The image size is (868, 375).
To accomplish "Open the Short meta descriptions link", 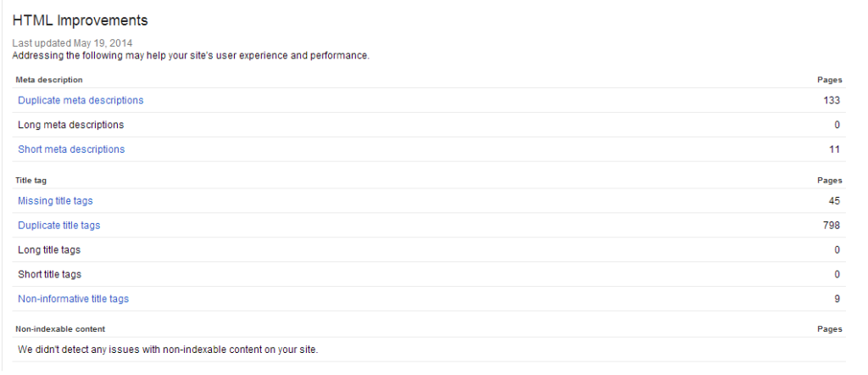I will (71, 149).
